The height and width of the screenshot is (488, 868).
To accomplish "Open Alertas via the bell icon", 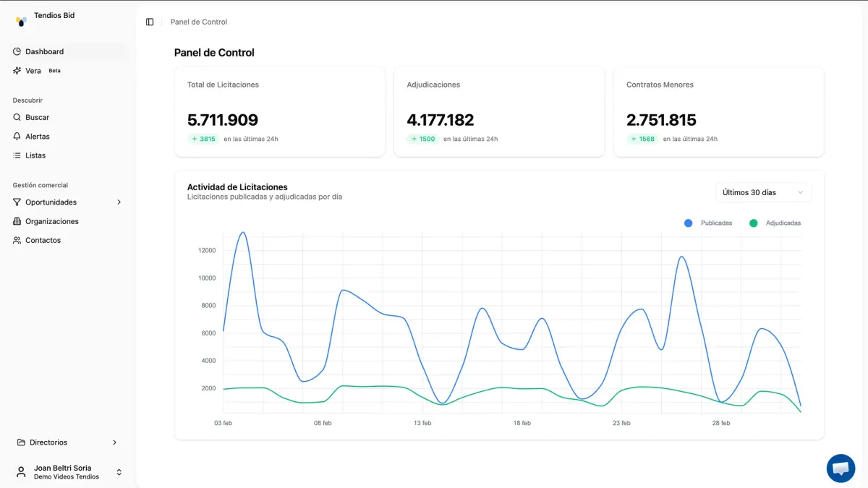I will [x=16, y=136].
